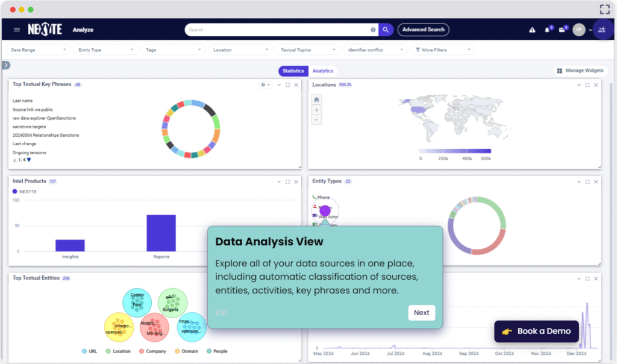Click the map home reset button
617x364 pixels.
click(x=317, y=99)
